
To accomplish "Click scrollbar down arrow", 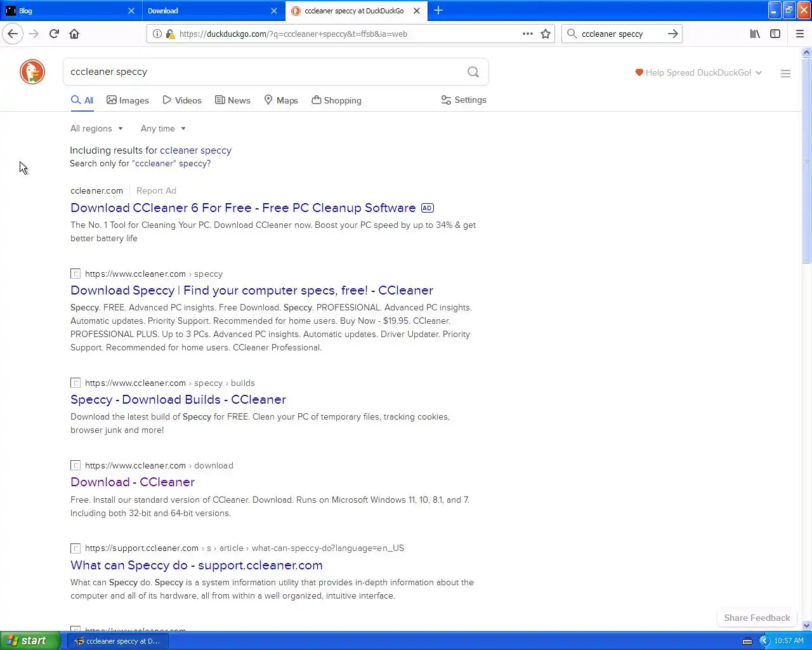I will click(x=807, y=625).
